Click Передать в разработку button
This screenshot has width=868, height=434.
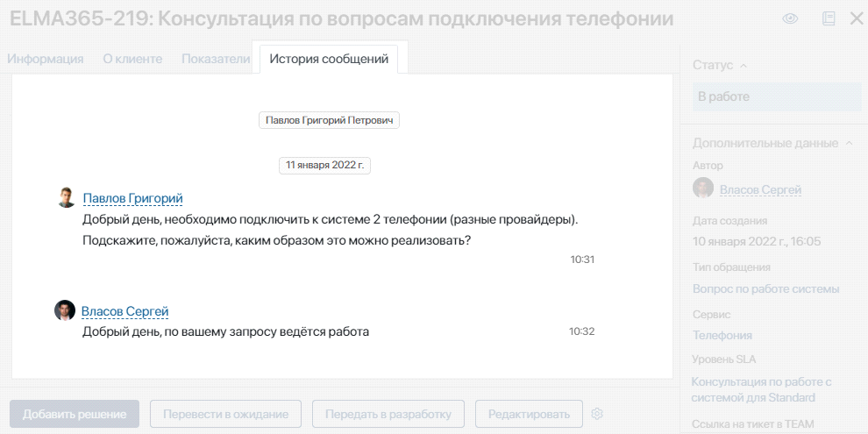click(388, 414)
